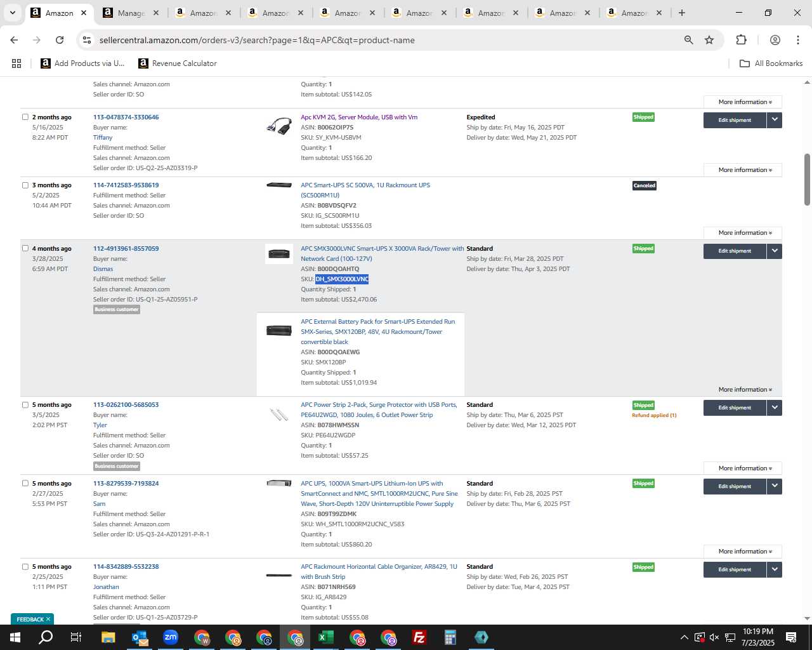Image resolution: width=812 pixels, height=650 pixels.
Task: Expand More information for Tiffany's KVM order
Action: tap(743, 170)
